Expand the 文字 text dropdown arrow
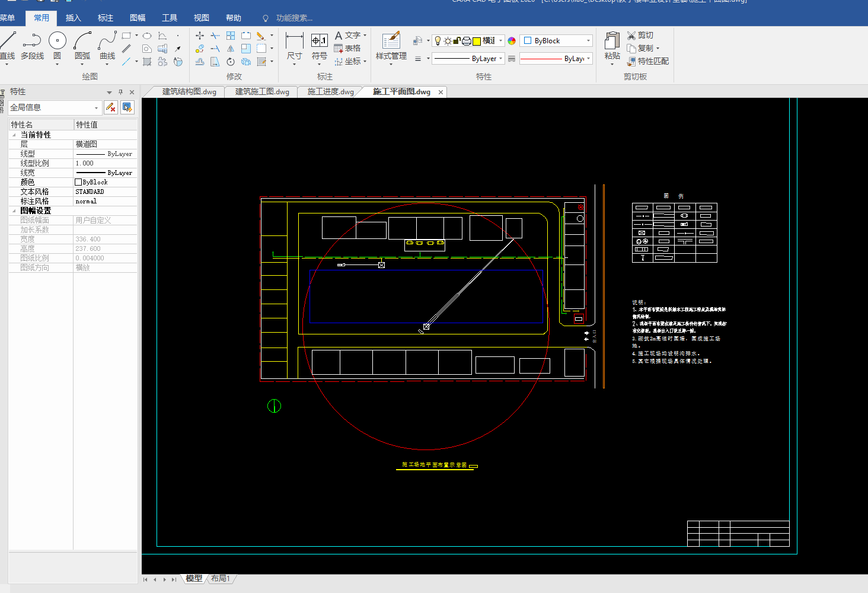The image size is (868, 593). (365, 36)
